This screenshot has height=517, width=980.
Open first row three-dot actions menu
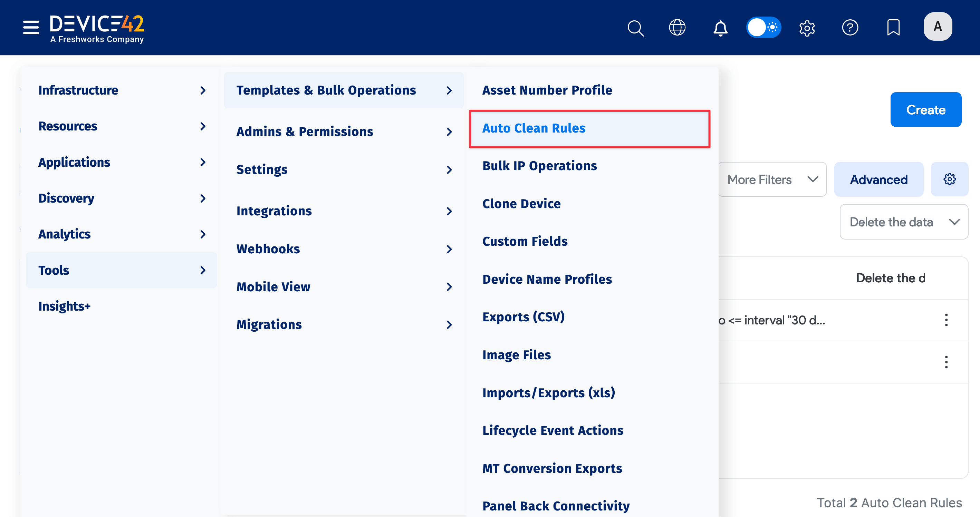(946, 320)
